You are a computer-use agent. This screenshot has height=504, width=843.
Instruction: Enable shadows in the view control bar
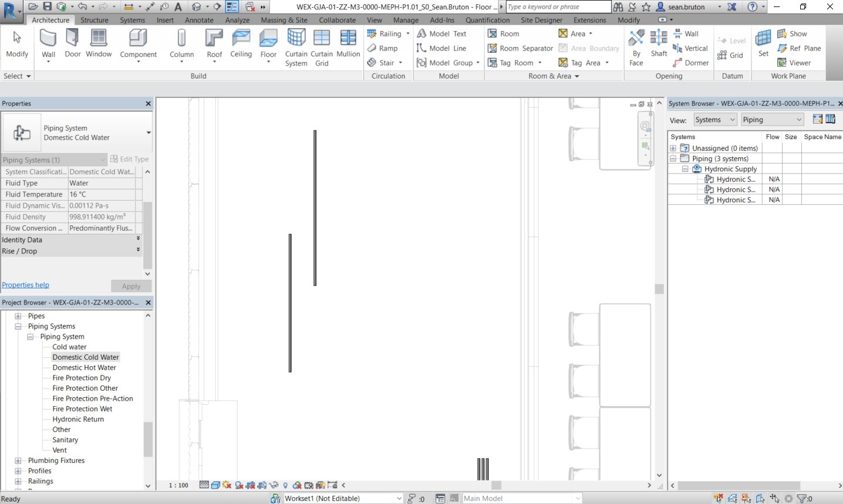[226, 485]
